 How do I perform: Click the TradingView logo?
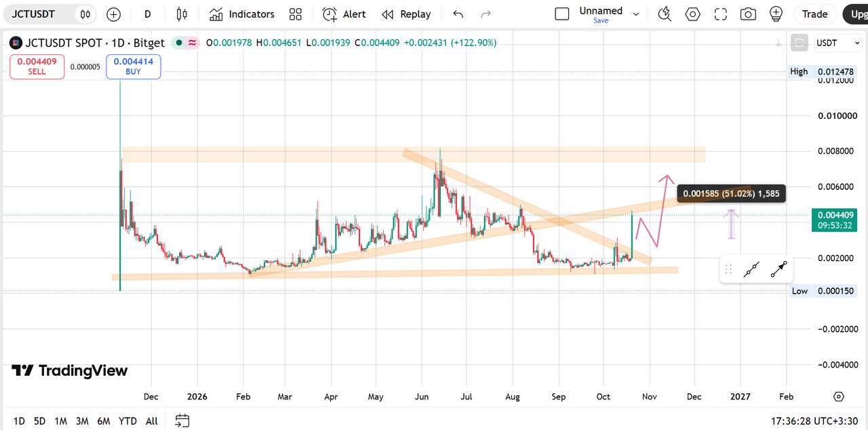click(x=70, y=370)
